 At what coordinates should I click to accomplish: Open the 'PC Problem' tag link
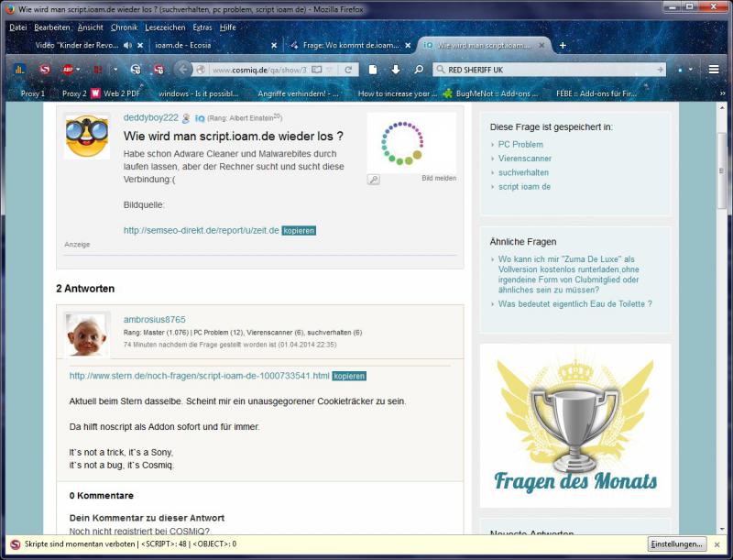[x=520, y=145]
